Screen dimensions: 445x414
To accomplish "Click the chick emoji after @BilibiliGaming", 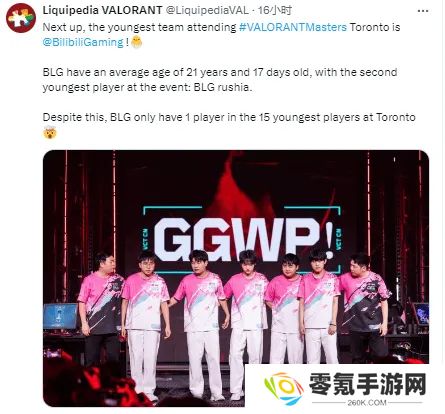I will 136,42.
